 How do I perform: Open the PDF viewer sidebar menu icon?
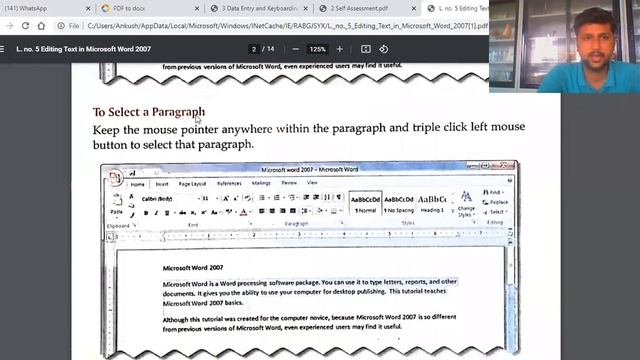click(2, 49)
